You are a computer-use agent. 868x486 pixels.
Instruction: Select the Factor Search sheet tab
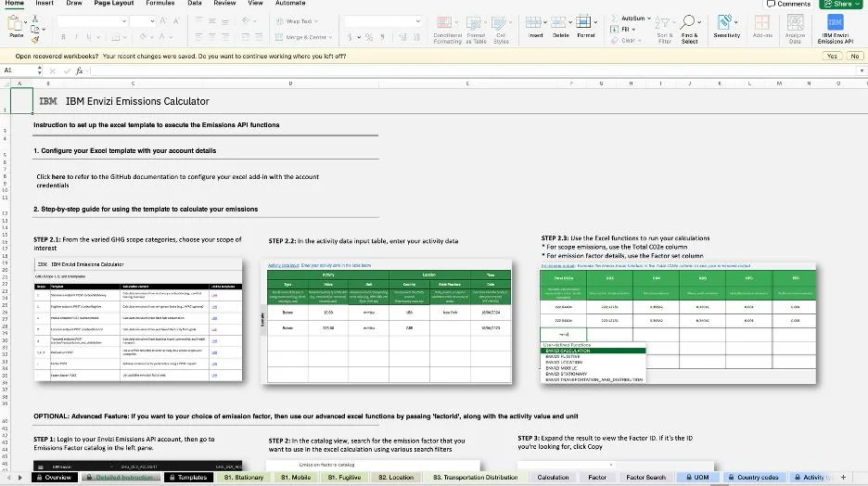point(645,477)
